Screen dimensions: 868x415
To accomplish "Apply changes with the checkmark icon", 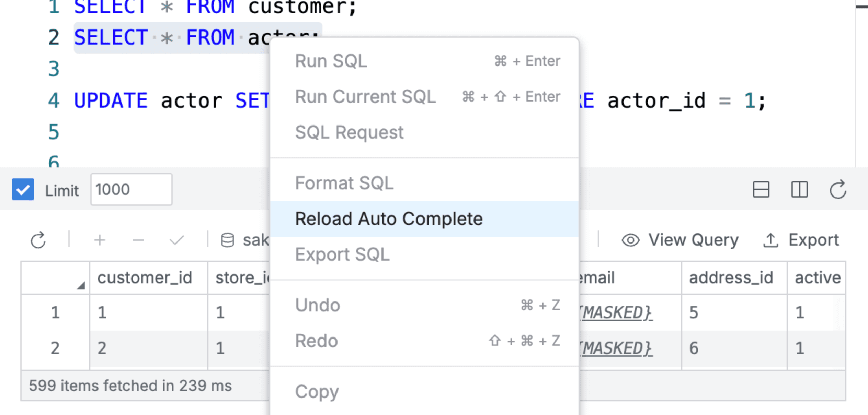I will pyautogui.click(x=176, y=240).
